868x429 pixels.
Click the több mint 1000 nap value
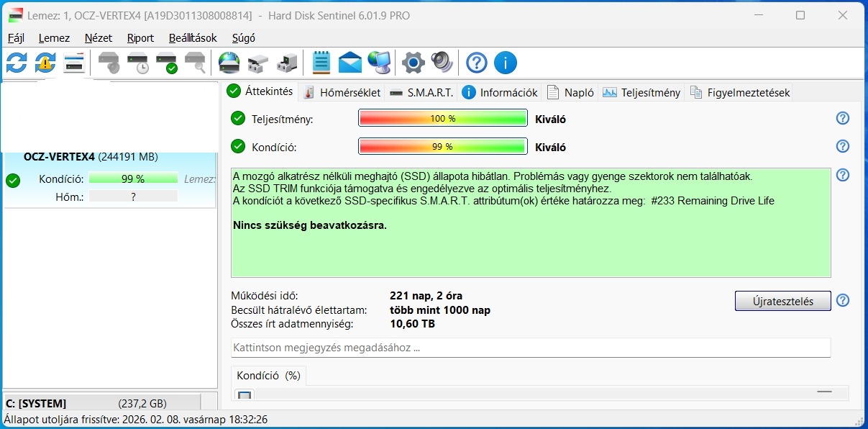tap(440, 310)
